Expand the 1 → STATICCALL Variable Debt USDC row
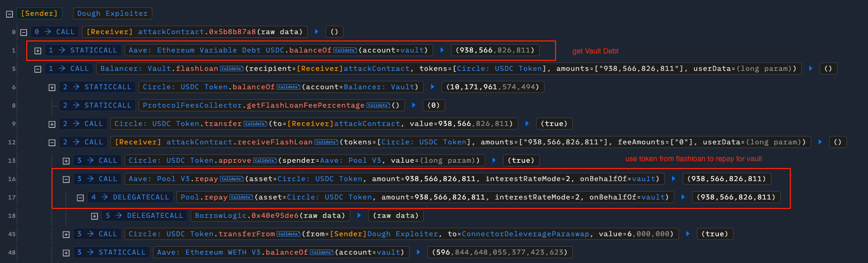Image resolution: width=868 pixels, height=263 pixels. (x=38, y=51)
